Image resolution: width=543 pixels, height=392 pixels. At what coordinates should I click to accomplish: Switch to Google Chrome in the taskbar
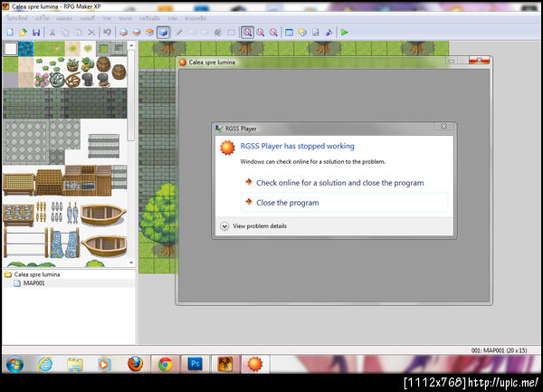point(166,364)
